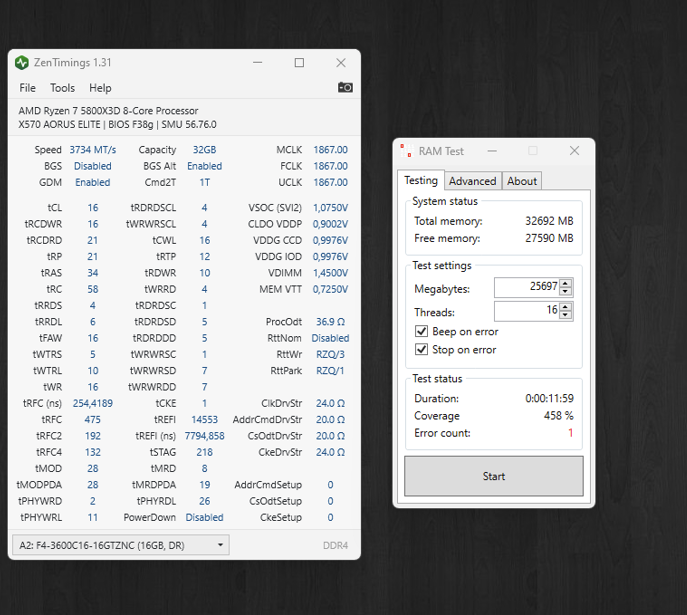Image resolution: width=687 pixels, height=615 pixels.
Task: Click the BGS Alt Enabled value
Action: [204, 166]
